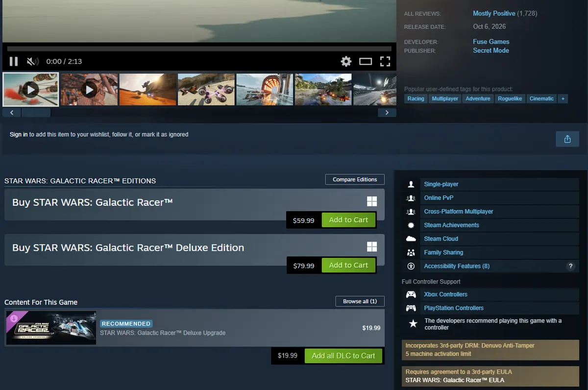Open video settings gear

(346, 61)
